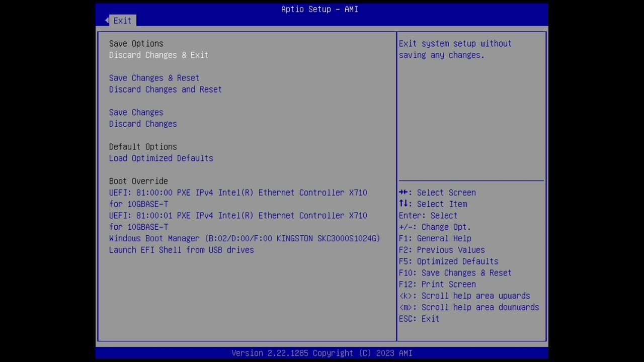Click the Boot Override heading
The image size is (644, 362).
138,181
